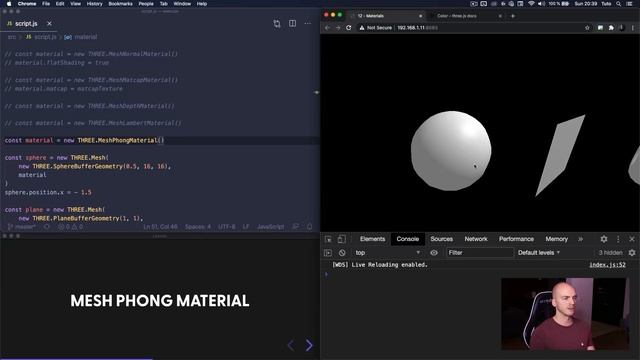
Task: Open Spotlight search icon
Action: coord(618,4)
